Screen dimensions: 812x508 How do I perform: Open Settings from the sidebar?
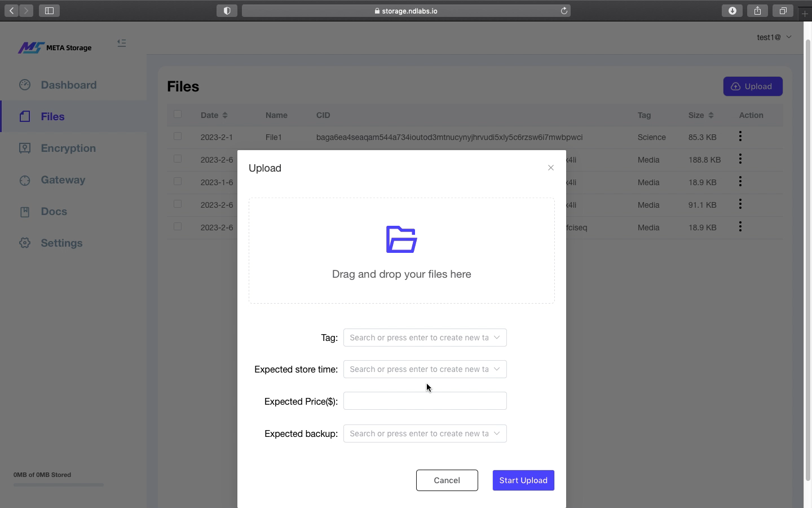[x=61, y=243]
